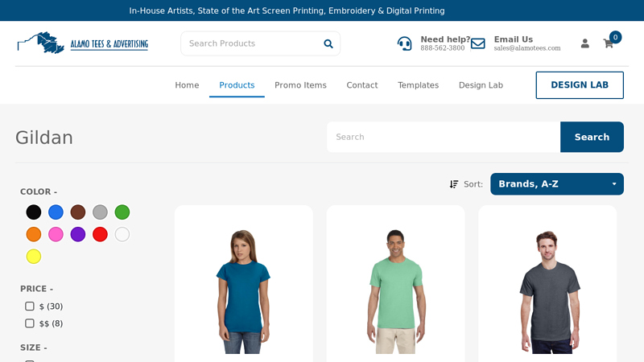Viewport: 644px width, 362px height.
Task: Filter by green color swatch
Action: point(122,212)
